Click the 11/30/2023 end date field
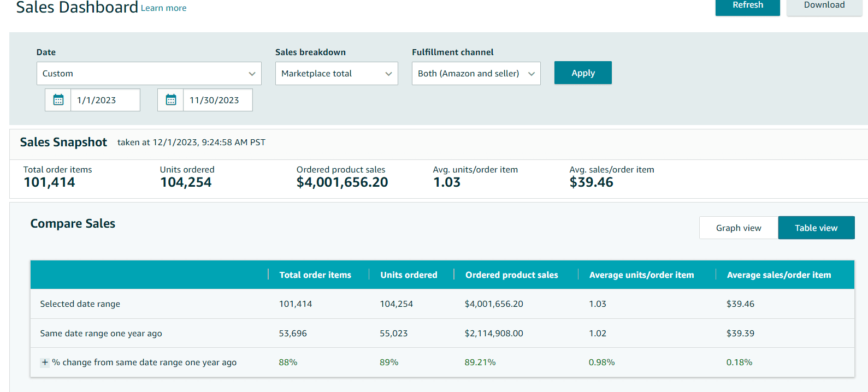868x392 pixels. (218, 100)
